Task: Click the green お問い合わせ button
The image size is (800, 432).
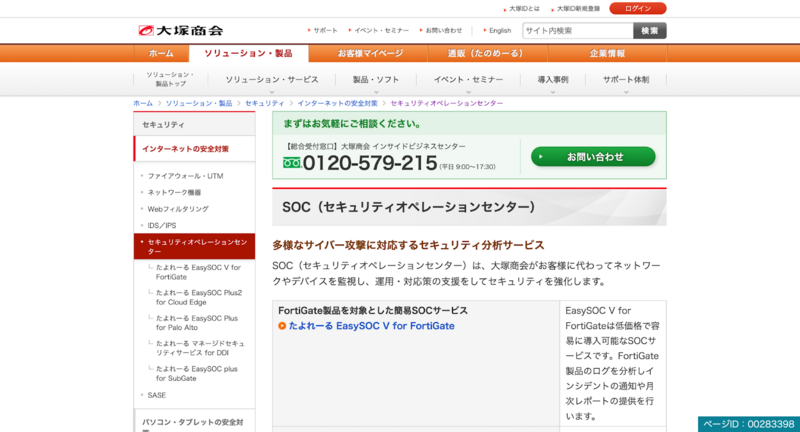Action: (593, 157)
